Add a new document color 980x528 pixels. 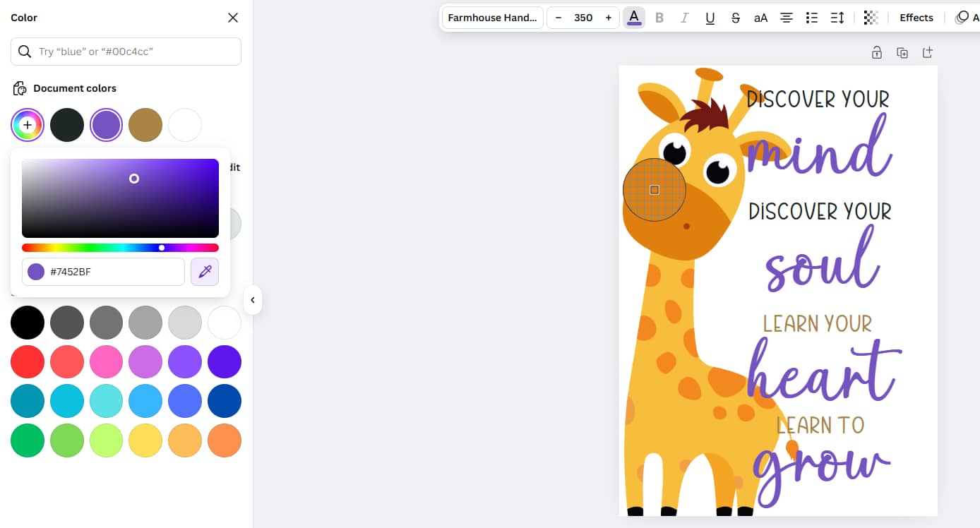(28, 125)
